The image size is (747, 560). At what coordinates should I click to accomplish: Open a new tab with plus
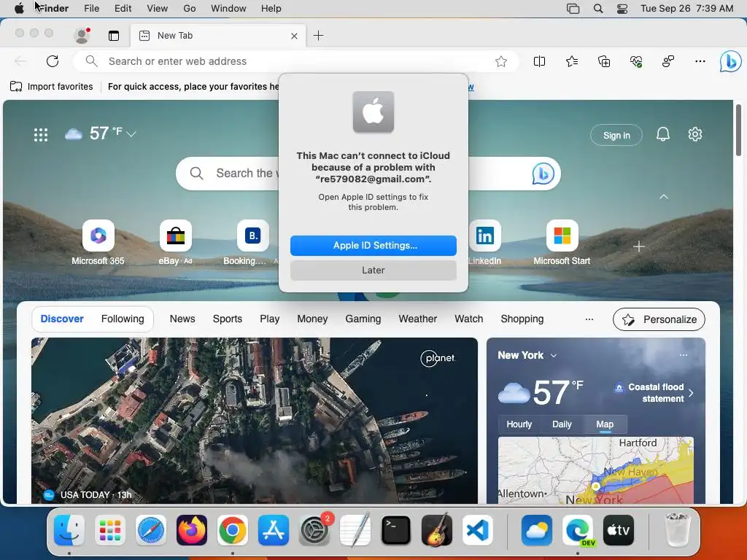point(318,35)
